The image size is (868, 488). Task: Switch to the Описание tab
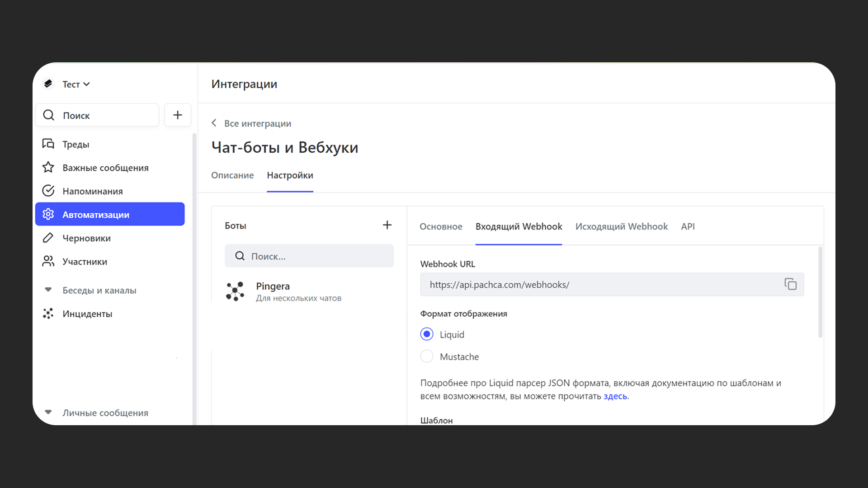232,175
